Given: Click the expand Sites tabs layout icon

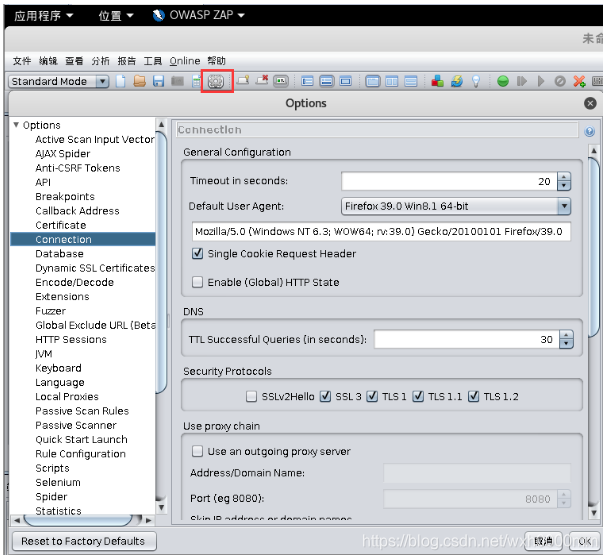Looking at the screenshot, I should 307,81.
